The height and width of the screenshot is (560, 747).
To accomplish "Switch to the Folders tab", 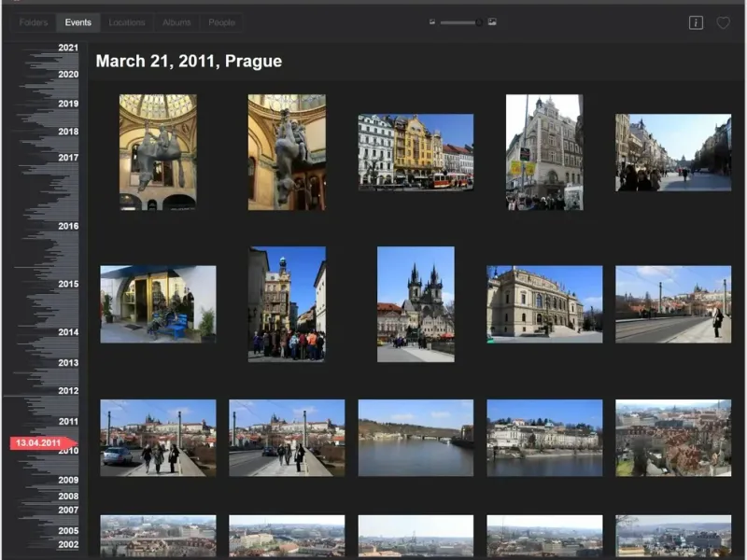I will pyautogui.click(x=34, y=22).
